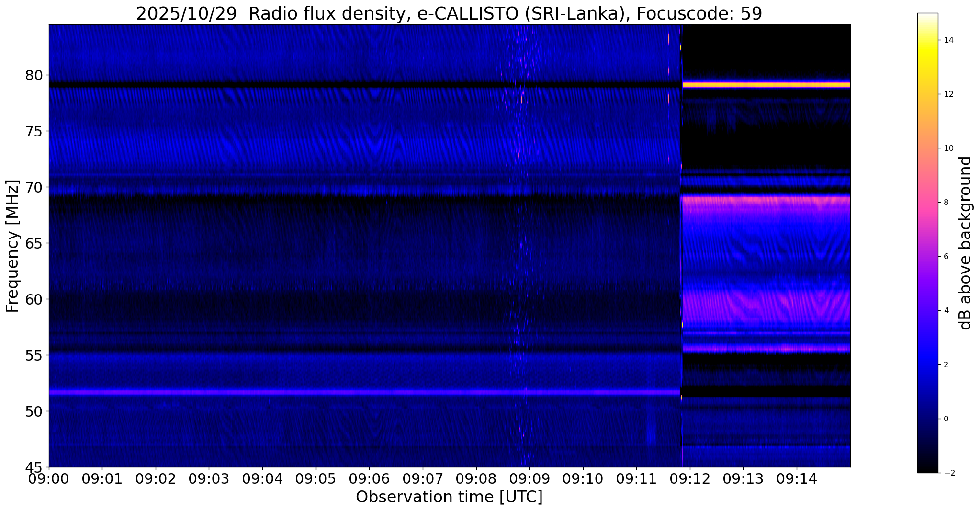The width and height of the screenshot is (980, 511).
Task: Click the colorbar tick label 6
Action: [946, 257]
